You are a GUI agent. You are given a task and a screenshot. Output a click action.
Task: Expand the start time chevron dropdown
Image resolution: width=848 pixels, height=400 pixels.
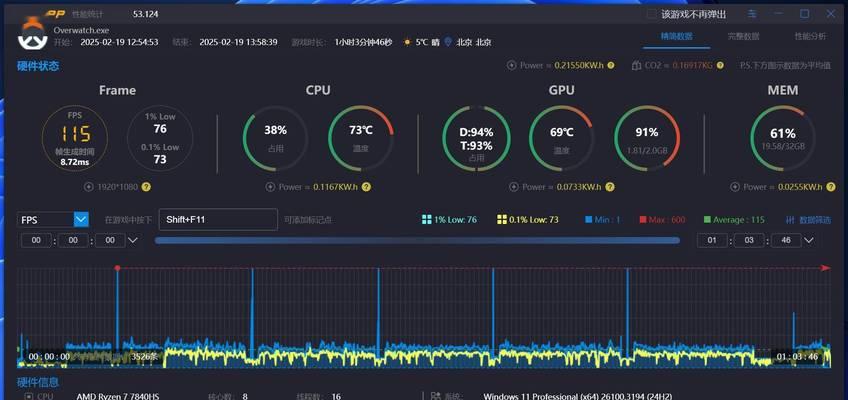132,240
